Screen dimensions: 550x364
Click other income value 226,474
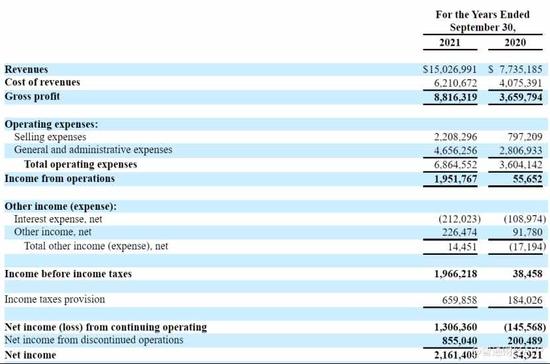[x=459, y=232]
